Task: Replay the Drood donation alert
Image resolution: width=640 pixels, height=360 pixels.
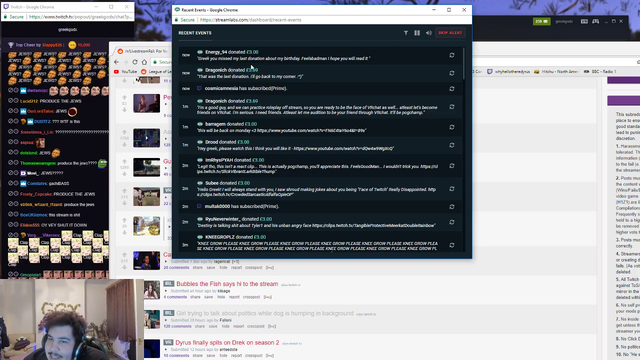Action: [x=452, y=145]
